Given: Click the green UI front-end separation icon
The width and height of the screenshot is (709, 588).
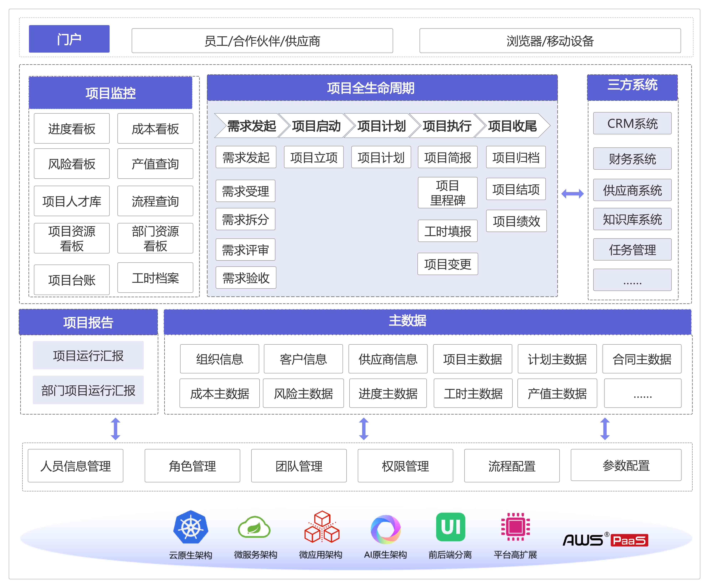Looking at the screenshot, I should click(x=450, y=527).
